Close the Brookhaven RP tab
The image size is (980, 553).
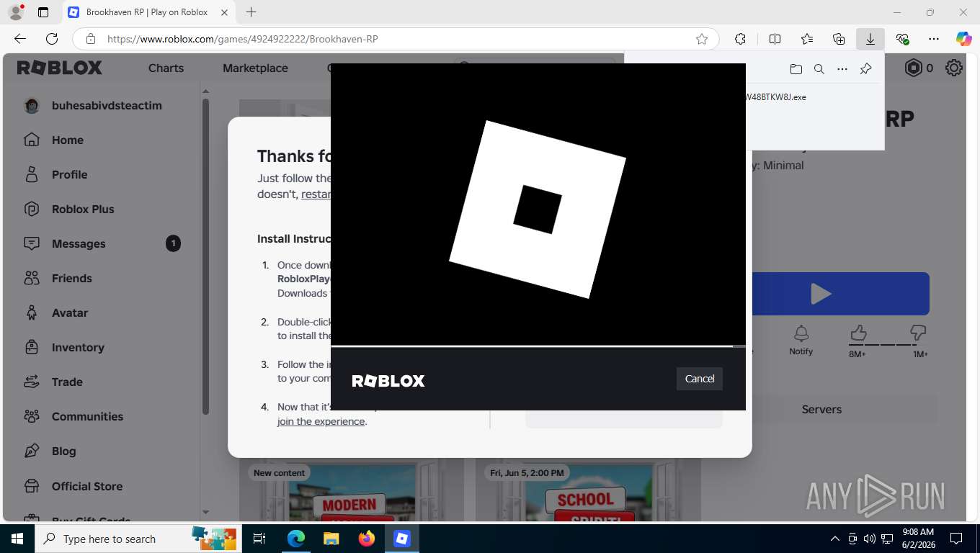(x=224, y=12)
